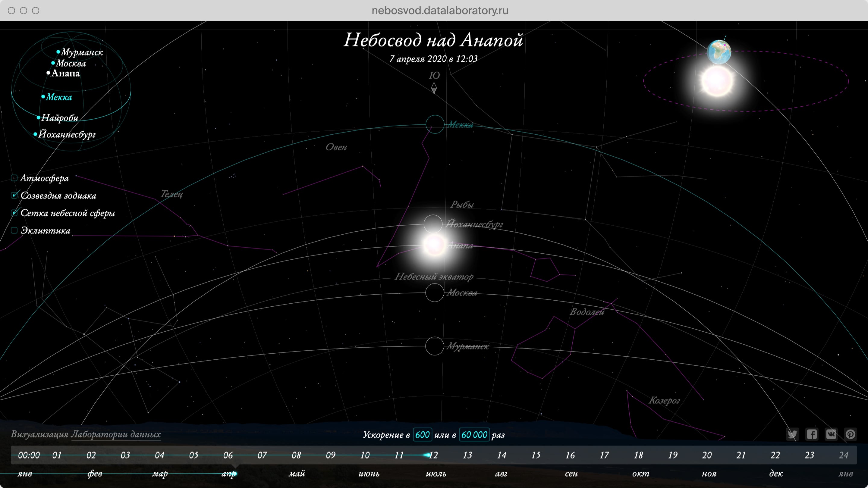Click the Sun in the orbit diagram
This screenshot has width=868, height=488.
(x=717, y=81)
